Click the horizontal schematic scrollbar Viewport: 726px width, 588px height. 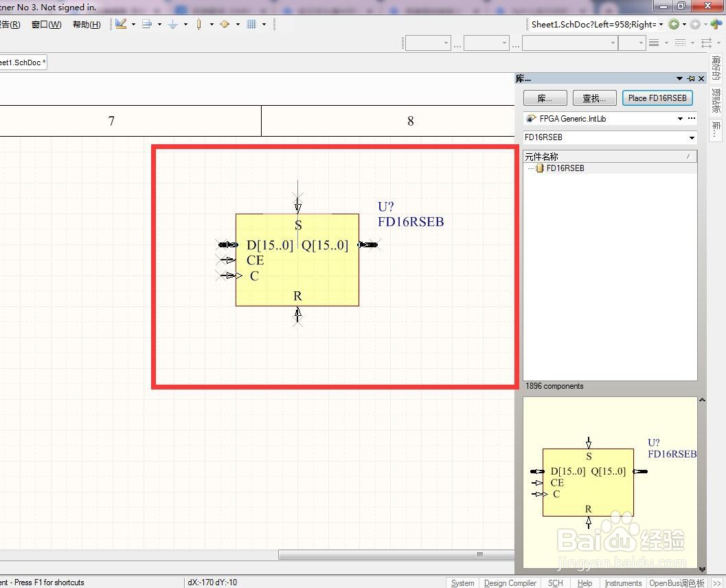point(396,554)
